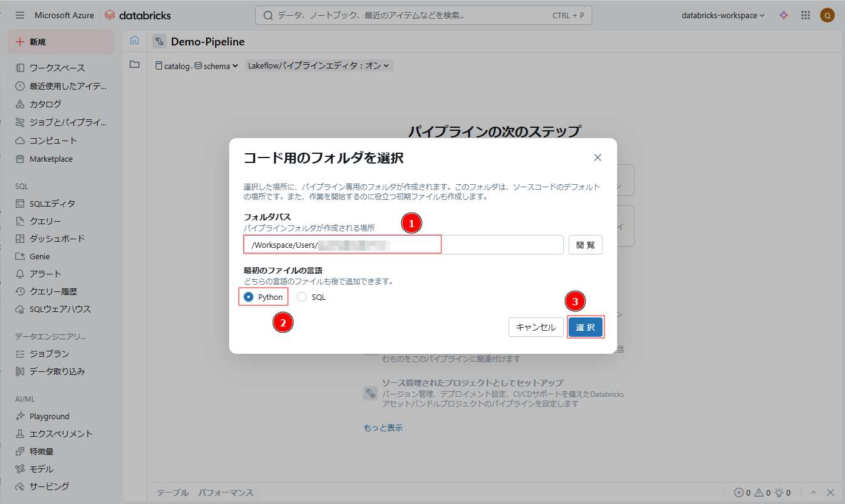Click the home icon beside Demo-Pipeline
This screenshot has width=845, height=504.
pos(135,41)
